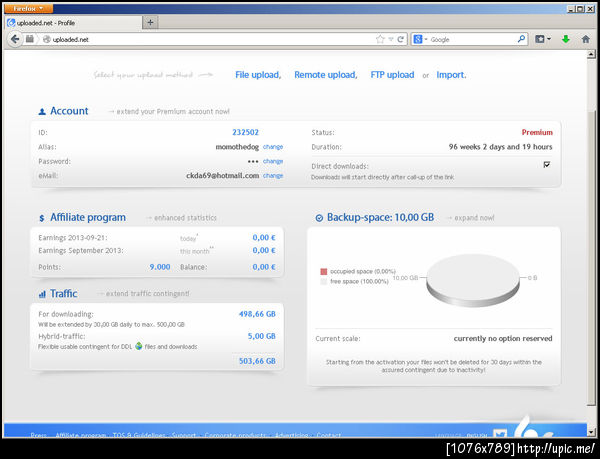
Task: Click the Traffic section heading
Action: pos(64,294)
